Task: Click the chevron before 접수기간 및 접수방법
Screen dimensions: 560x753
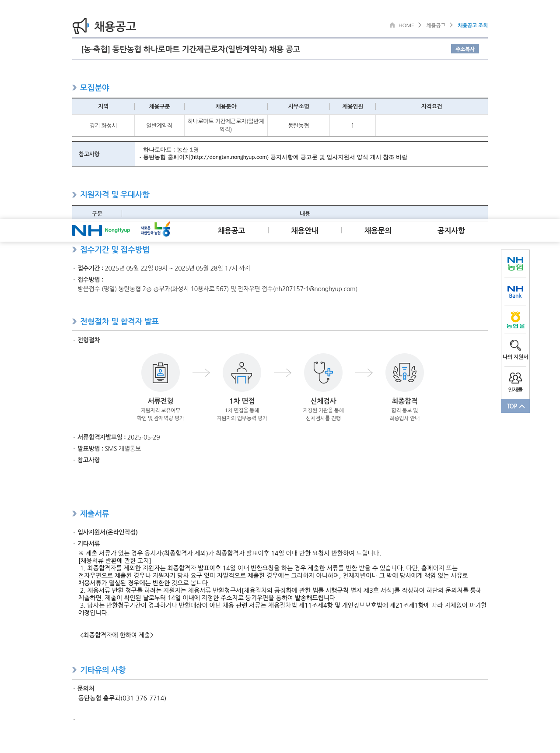Action: coord(74,250)
